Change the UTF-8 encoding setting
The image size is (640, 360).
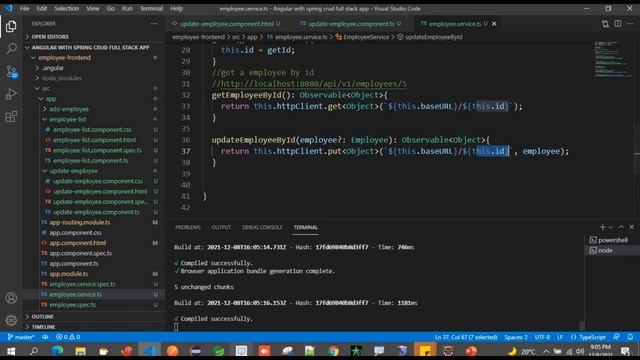coord(542,337)
